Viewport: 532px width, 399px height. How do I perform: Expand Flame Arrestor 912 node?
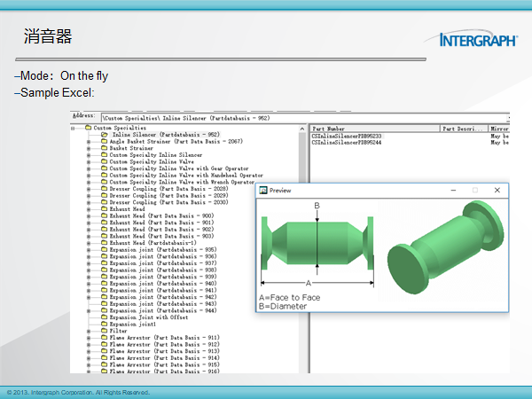89,345
